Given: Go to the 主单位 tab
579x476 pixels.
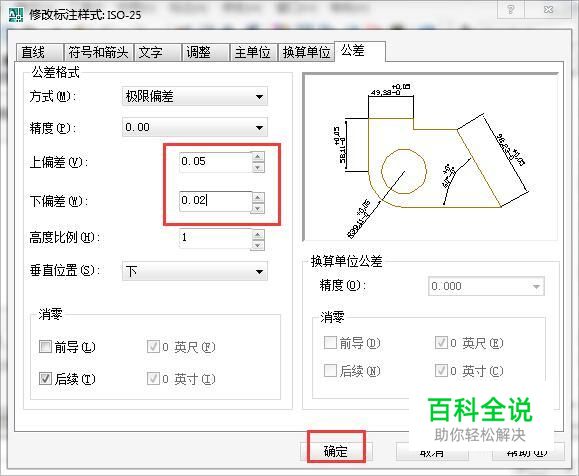Looking at the screenshot, I should (x=253, y=52).
